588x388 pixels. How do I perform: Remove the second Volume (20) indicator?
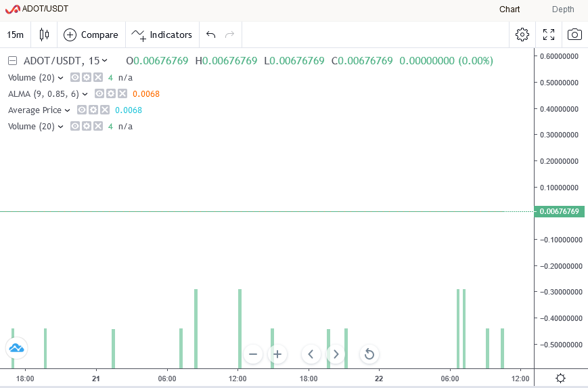98,126
